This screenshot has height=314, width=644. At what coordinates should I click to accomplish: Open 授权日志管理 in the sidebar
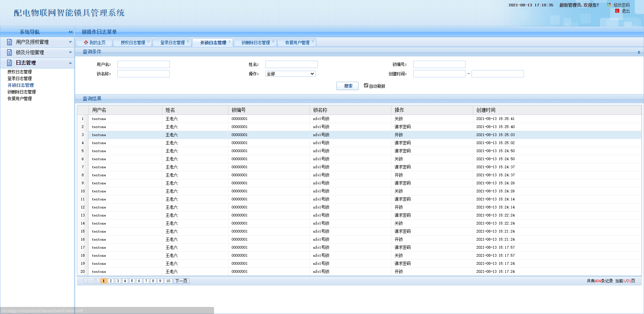point(20,72)
